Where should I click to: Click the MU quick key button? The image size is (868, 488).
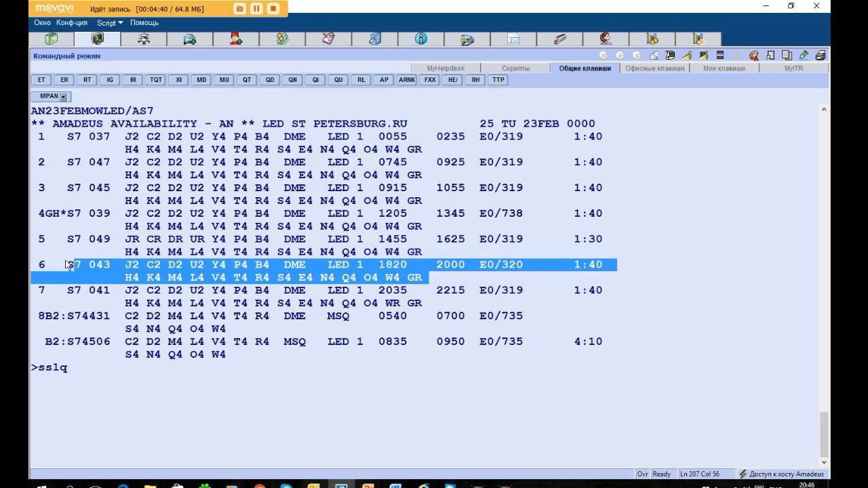pyautogui.click(x=224, y=80)
